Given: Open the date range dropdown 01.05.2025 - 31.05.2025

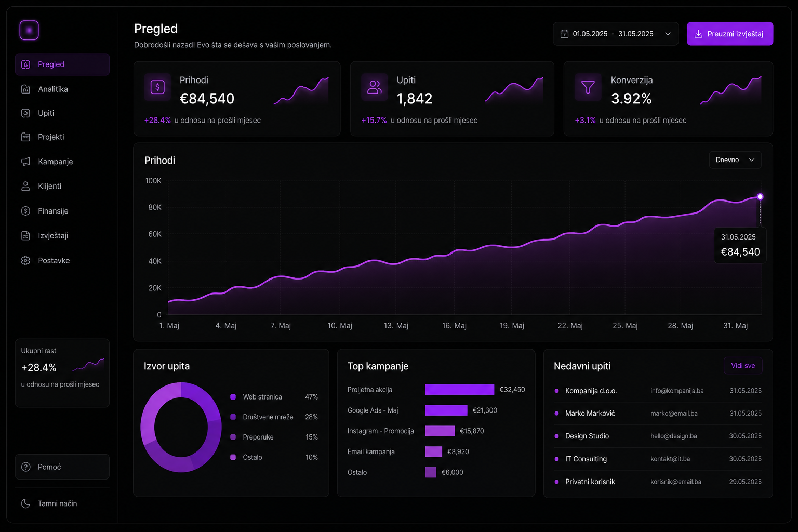Looking at the screenshot, I should pyautogui.click(x=616, y=34).
